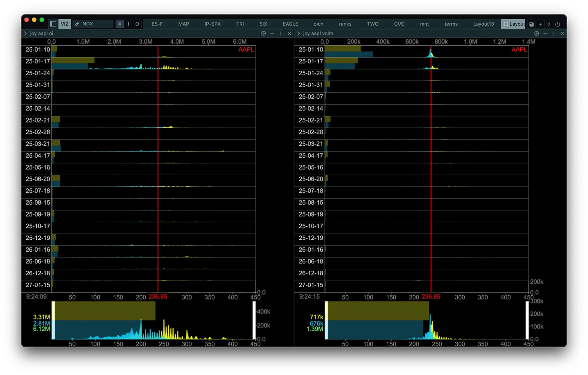The width and height of the screenshot is (588, 375).
Task: Minimize the joy aapl volm panel
Action: pyautogui.click(x=546, y=33)
